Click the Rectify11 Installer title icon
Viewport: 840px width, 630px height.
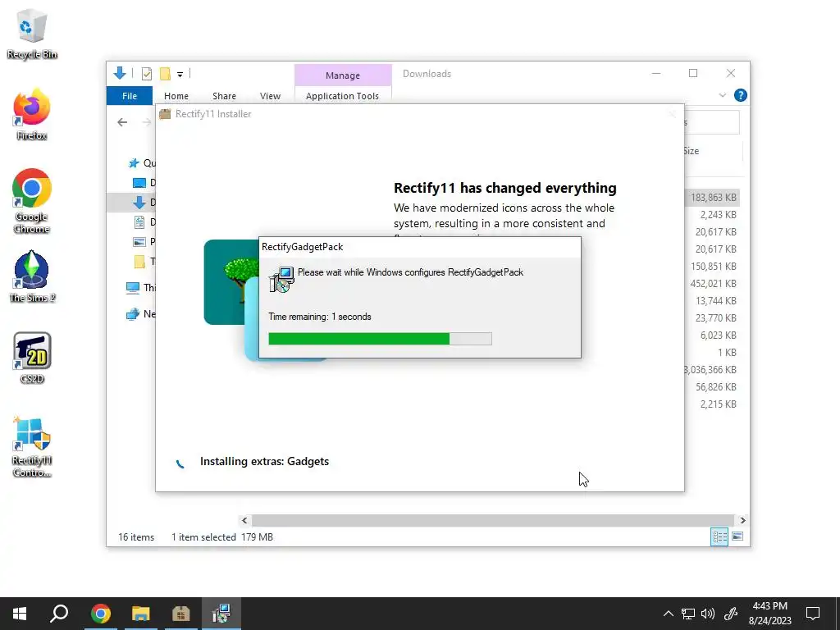click(x=165, y=113)
